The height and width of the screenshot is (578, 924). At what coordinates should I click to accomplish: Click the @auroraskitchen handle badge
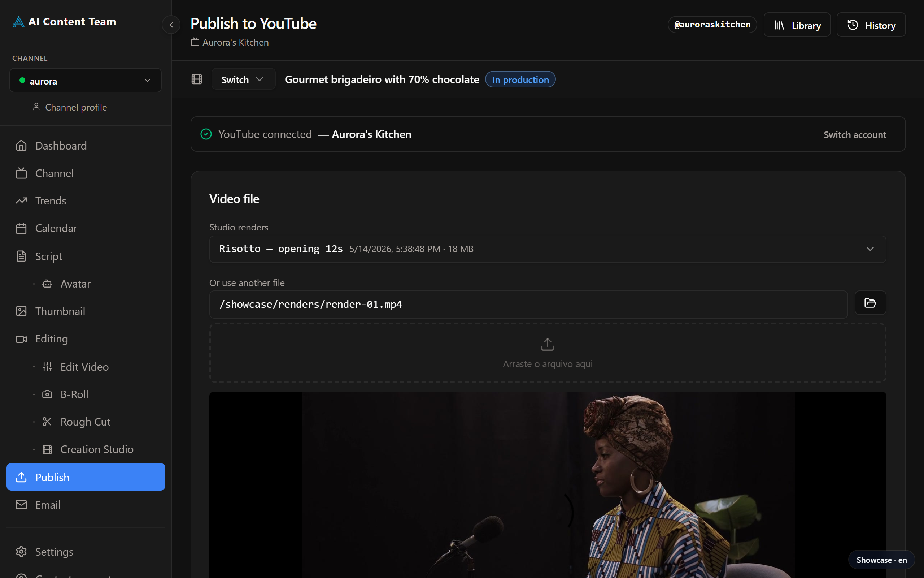(x=712, y=25)
